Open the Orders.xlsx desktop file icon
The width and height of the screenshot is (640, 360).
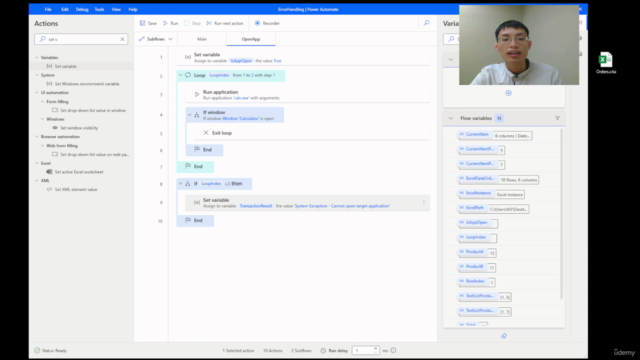(x=606, y=62)
